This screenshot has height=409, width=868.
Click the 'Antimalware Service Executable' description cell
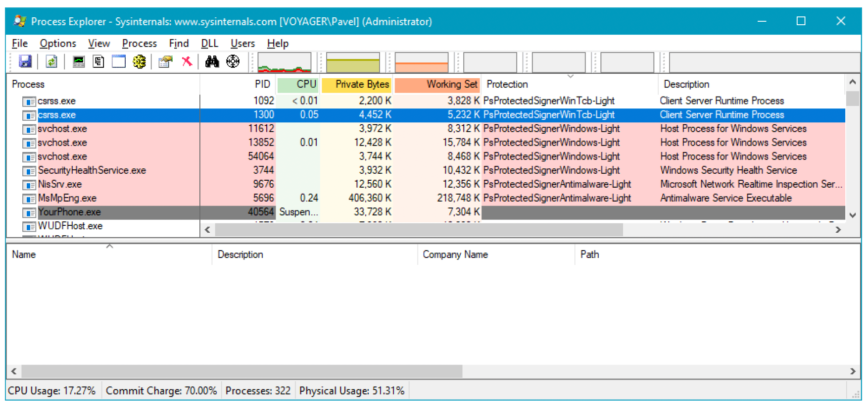(726, 198)
